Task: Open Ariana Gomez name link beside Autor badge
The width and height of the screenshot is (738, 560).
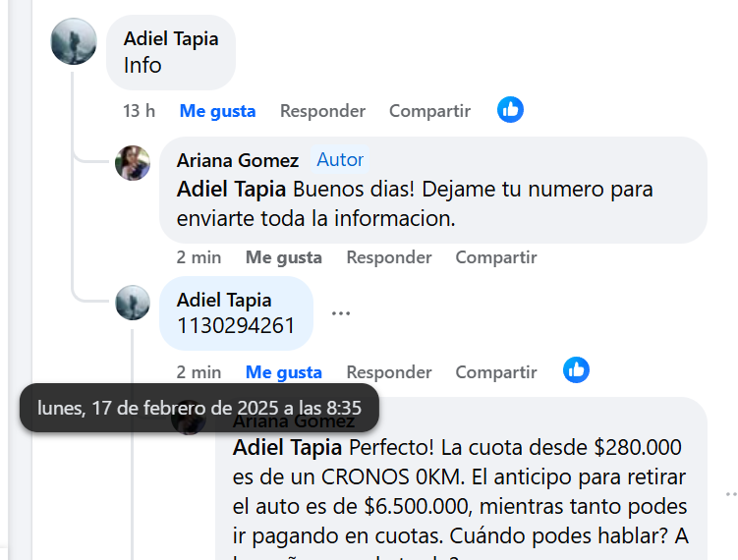Action: pyautogui.click(x=238, y=160)
